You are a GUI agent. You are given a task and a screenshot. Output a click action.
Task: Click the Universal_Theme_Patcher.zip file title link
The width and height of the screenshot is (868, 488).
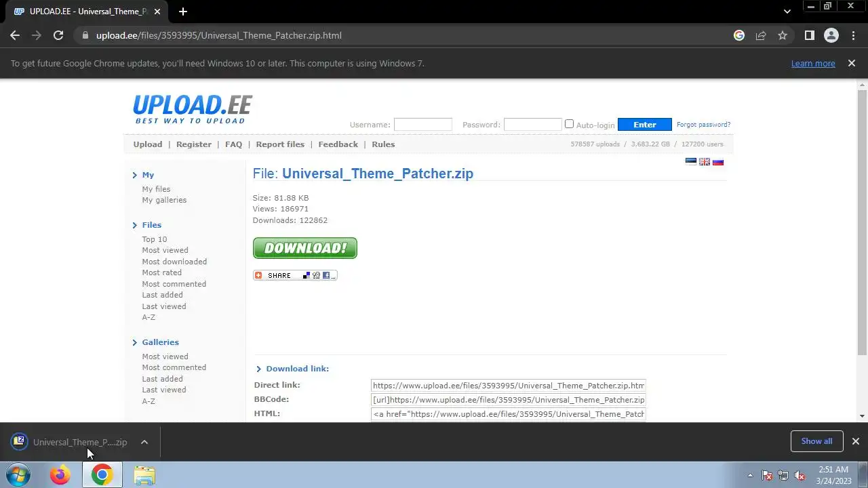(378, 174)
